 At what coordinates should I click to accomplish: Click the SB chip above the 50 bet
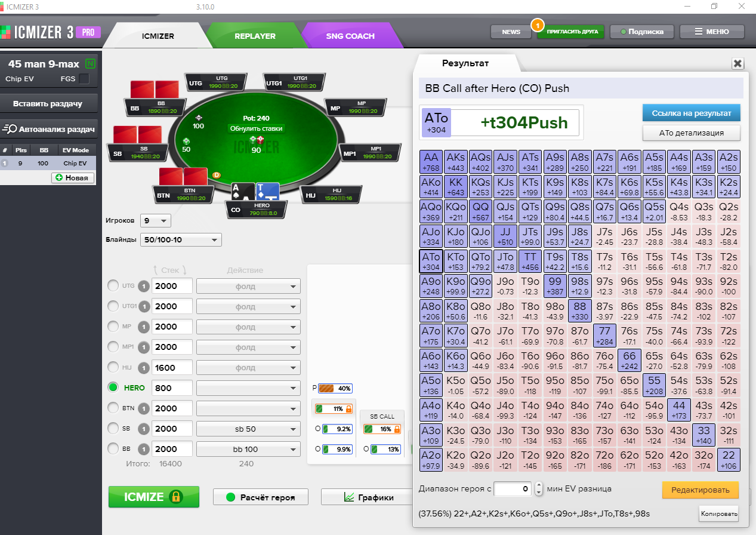[186, 140]
